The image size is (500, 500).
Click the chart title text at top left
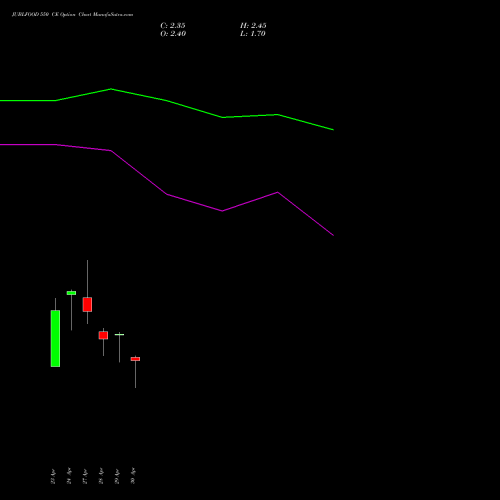(72, 14)
